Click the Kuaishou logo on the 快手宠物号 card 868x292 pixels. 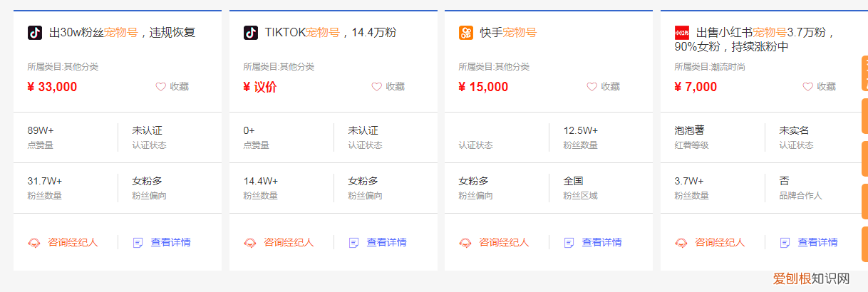tap(466, 33)
